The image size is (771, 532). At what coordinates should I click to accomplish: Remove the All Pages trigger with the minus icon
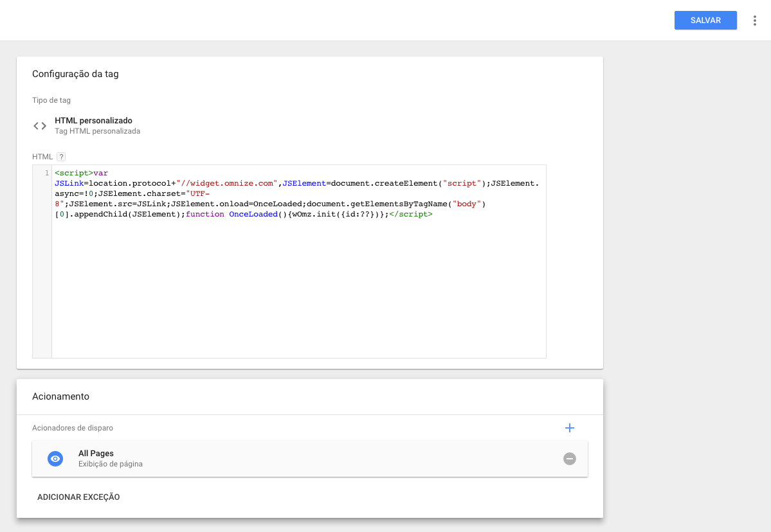[569, 458]
